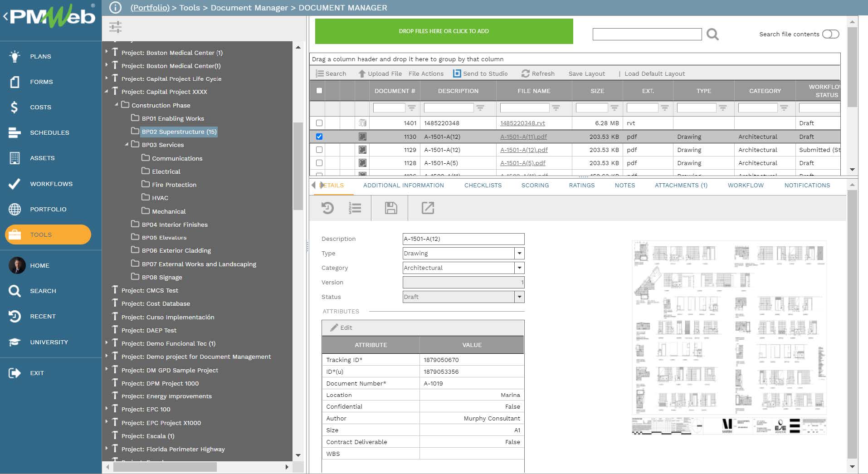Select the Upload File icon

pyautogui.click(x=361, y=73)
